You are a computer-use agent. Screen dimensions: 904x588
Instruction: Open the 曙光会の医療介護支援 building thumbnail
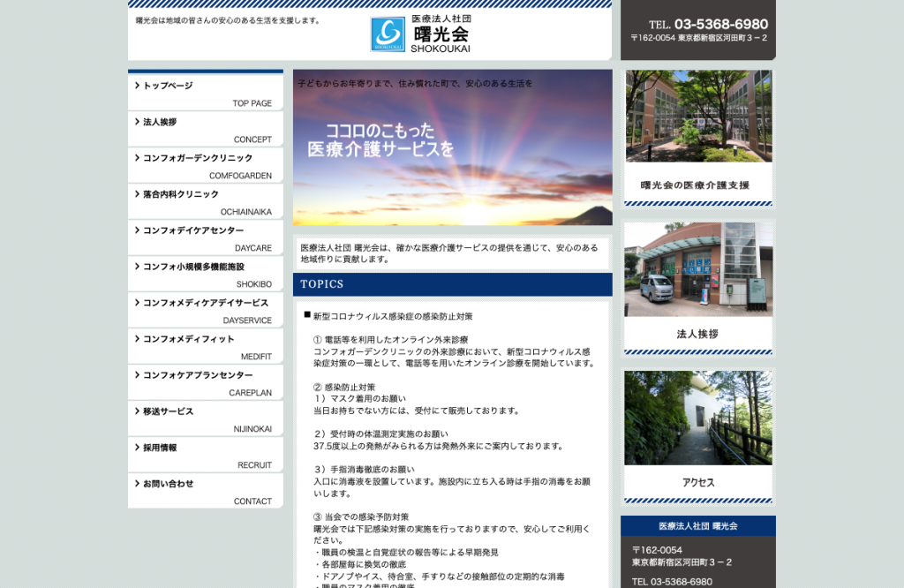pyautogui.click(x=698, y=116)
